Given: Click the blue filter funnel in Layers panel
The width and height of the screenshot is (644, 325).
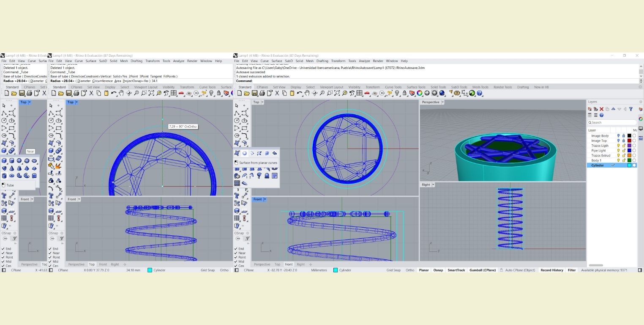Looking at the screenshot, I should (x=631, y=109).
